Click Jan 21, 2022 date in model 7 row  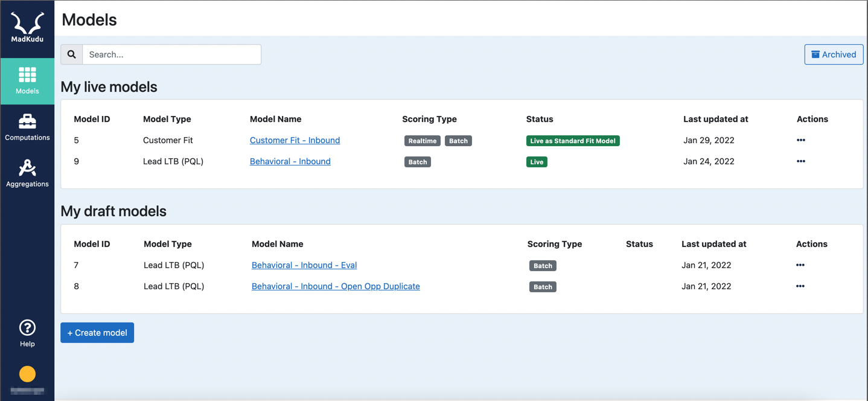point(706,265)
